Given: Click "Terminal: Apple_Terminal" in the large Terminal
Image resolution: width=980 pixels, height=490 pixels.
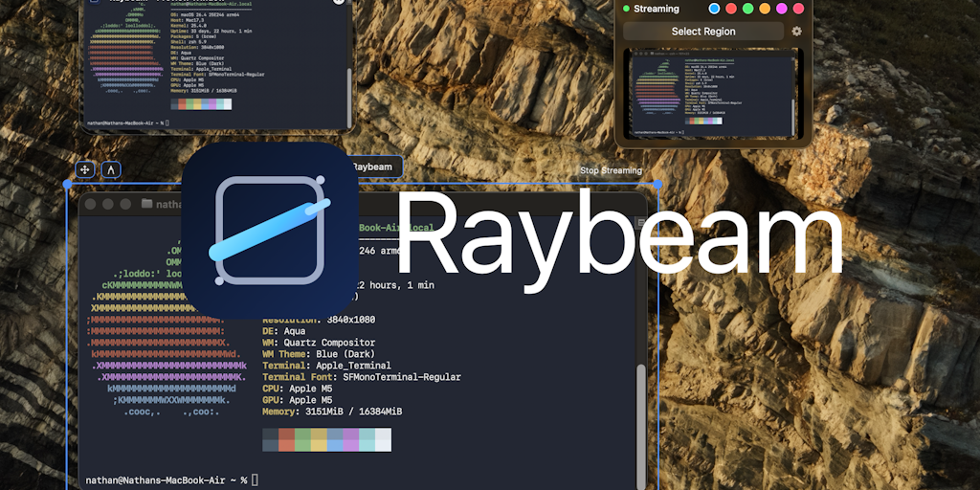Looking at the screenshot, I should point(327,366).
